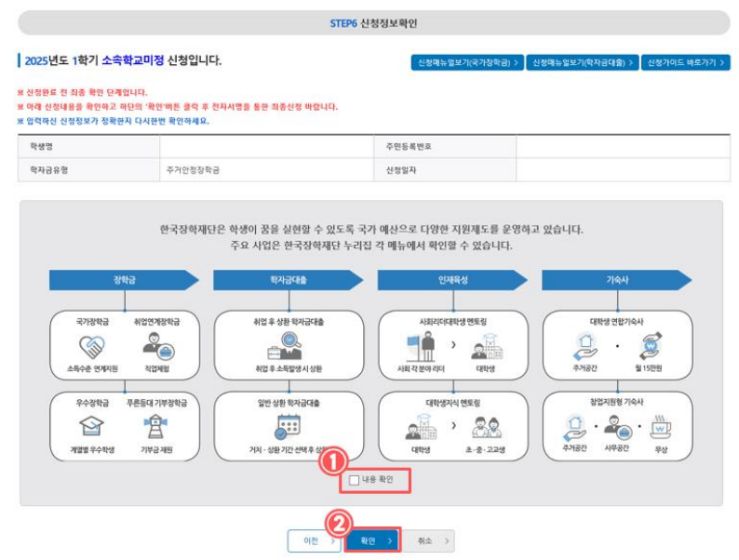This screenshot has height=560, width=739.
Task: Click the red 신청완료 전 최종 확인 notice
Action: pos(83,92)
